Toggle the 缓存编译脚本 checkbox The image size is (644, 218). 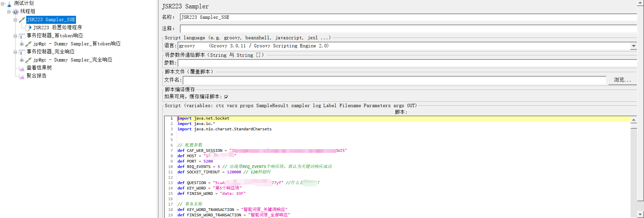point(226,97)
